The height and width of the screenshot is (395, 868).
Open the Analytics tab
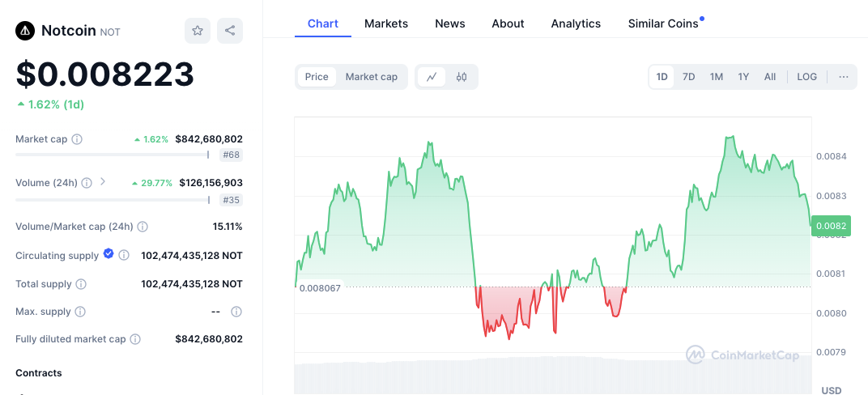tap(576, 23)
